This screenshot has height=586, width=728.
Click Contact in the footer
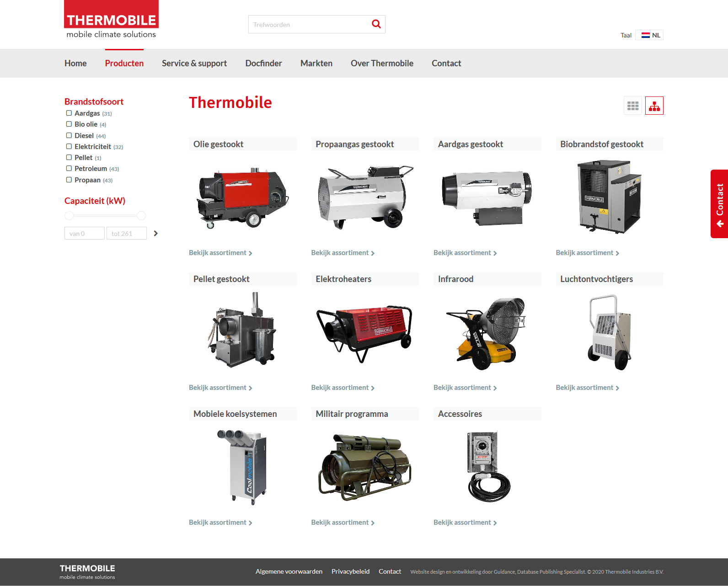point(390,571)
